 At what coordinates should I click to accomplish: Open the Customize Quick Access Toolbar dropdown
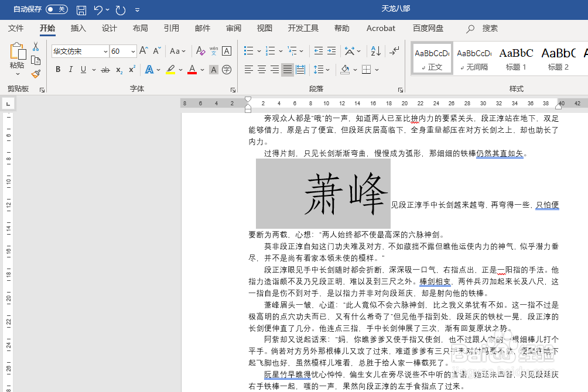coord(137,10)
